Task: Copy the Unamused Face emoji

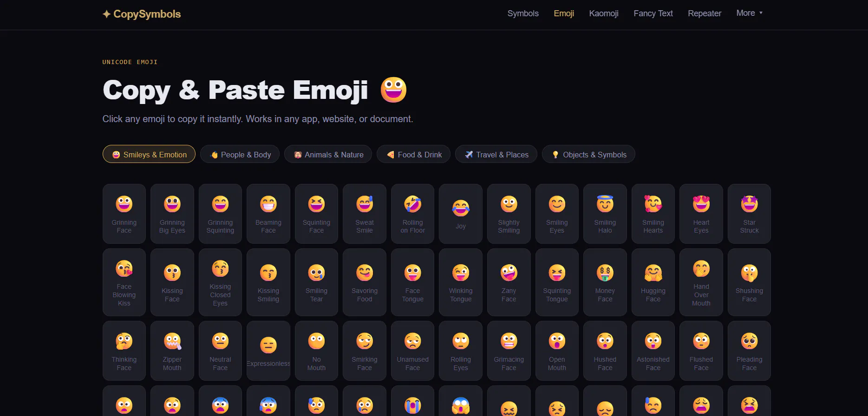Action: click(412, 351)
